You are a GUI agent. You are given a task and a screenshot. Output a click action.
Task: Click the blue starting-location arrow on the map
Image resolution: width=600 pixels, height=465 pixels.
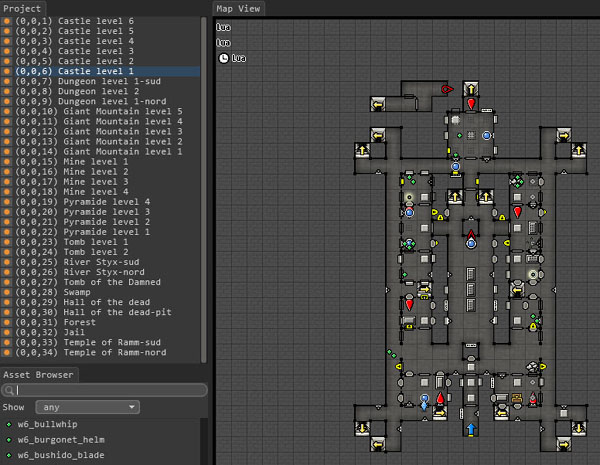(x=471, y=429)
